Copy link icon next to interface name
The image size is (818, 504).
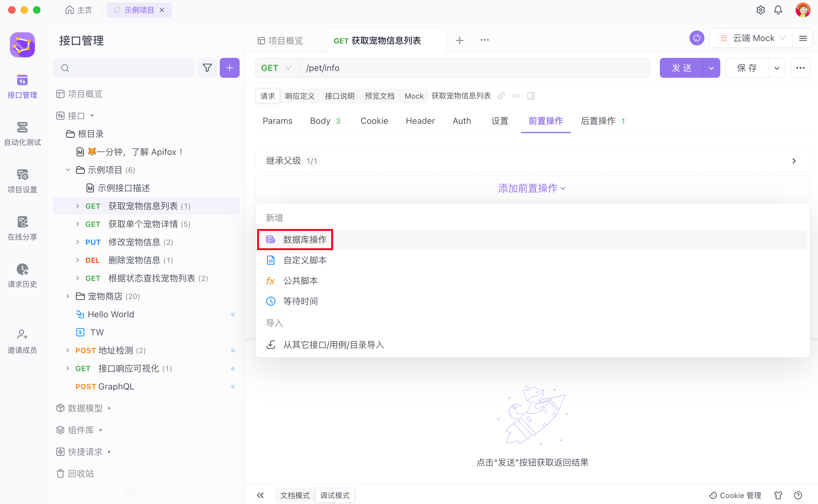pyautogui.click(x=501, y=96)
